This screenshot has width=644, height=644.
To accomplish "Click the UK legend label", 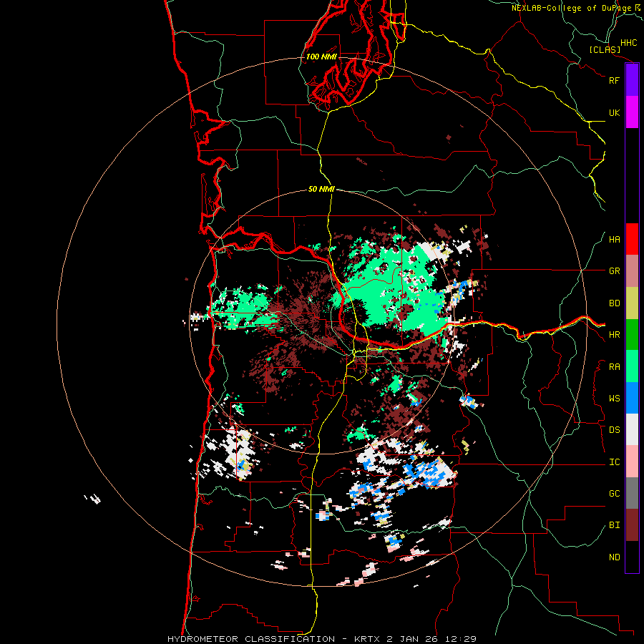I will click(x=614, y=112).
